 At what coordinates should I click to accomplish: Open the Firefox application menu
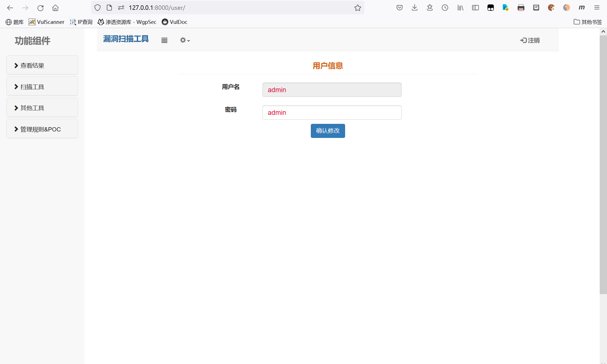pyautogui.click(x=597, y=8)
